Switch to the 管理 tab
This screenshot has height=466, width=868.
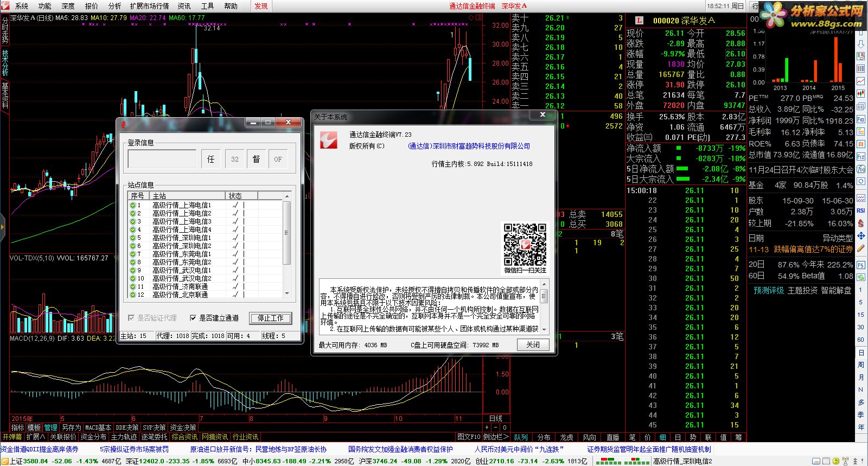tap(50, 427)
